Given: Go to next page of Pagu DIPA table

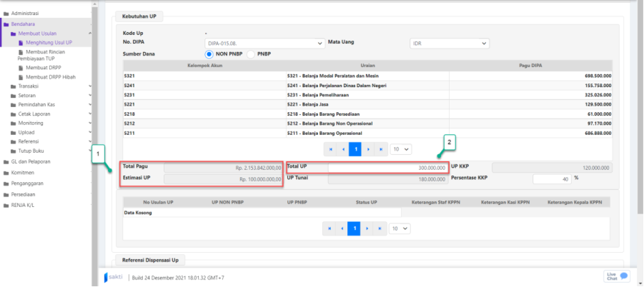Looking at the screenshot, I should pyautogui.click(x=368, y=148).
